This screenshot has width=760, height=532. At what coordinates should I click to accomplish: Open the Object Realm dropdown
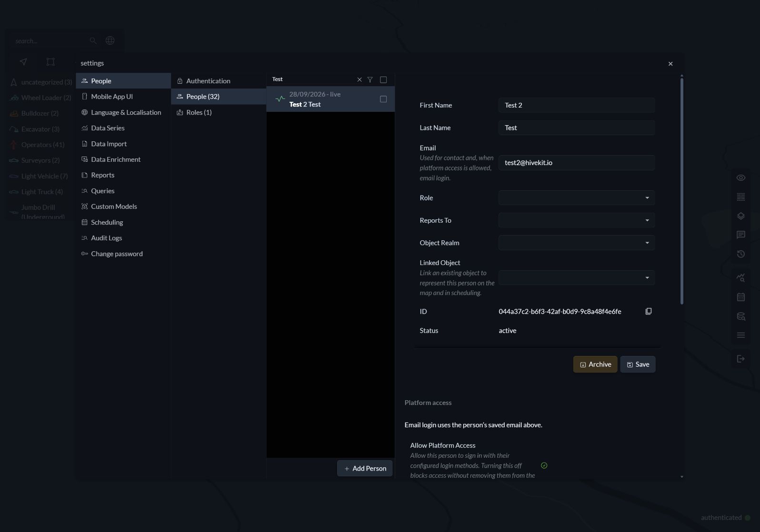577,243
